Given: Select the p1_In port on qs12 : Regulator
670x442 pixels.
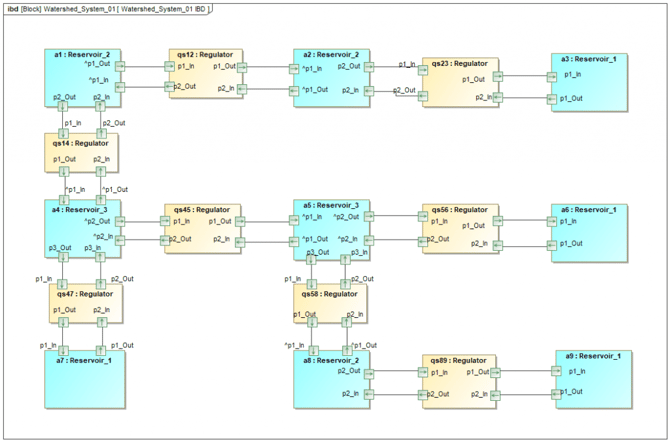Looking at the screenshot, I should 169,66.
